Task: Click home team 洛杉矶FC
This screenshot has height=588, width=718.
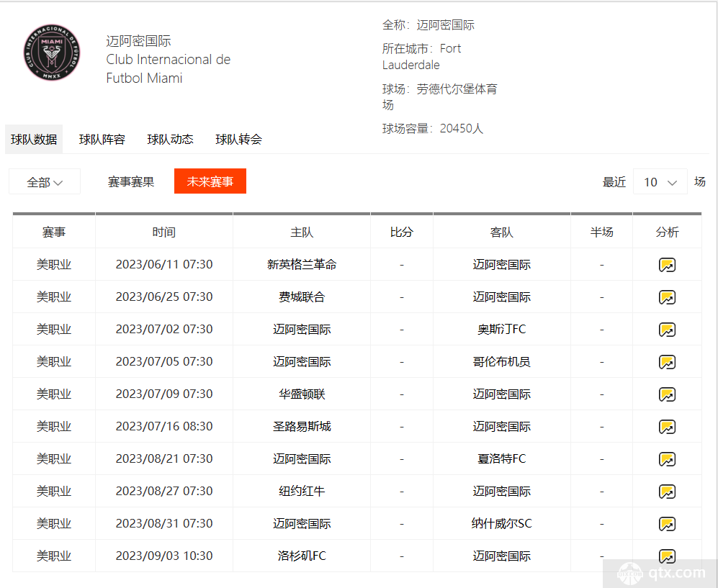Action: pos(302,556)
